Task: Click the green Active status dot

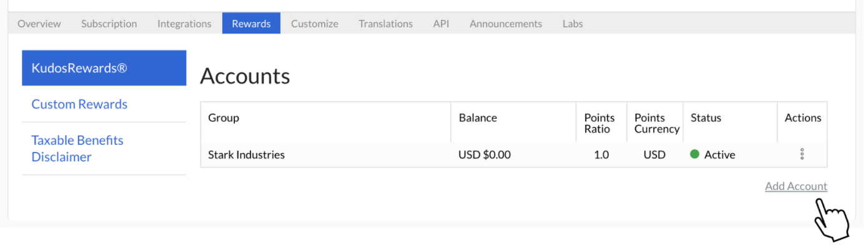Action: pyautogui.click(x=694, y=154)
